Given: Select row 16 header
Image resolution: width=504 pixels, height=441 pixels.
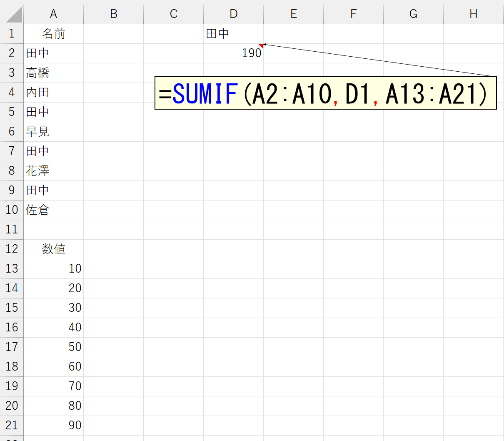Looking at the screenshot, I should click(x=12, y=328).
